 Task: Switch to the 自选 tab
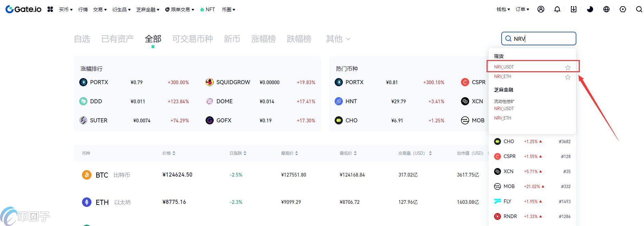pos(82,39)
